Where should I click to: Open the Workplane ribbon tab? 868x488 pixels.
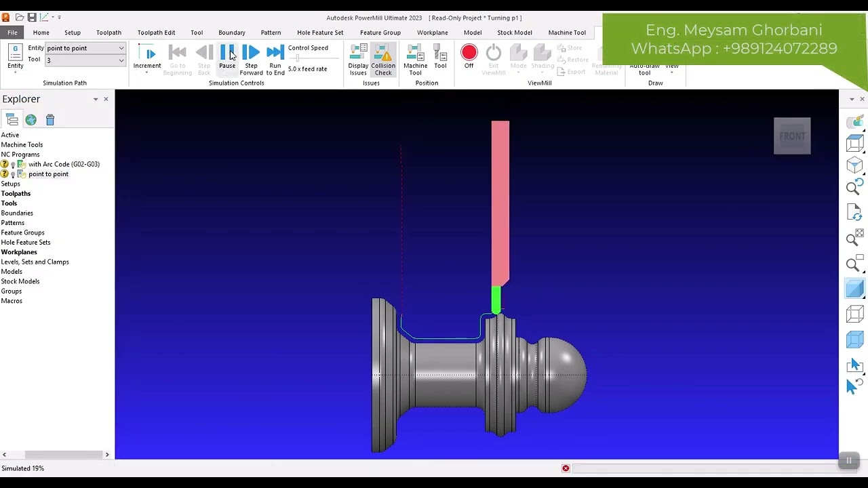[432, 33]
